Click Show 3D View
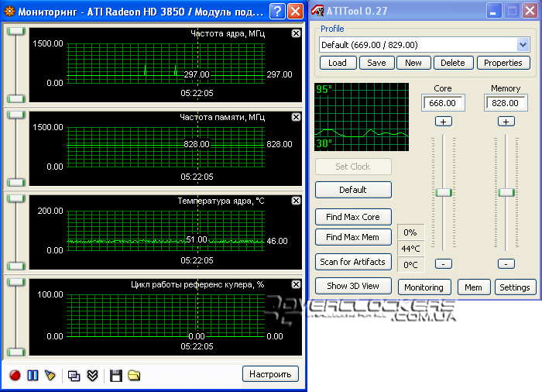 point(353,286)
